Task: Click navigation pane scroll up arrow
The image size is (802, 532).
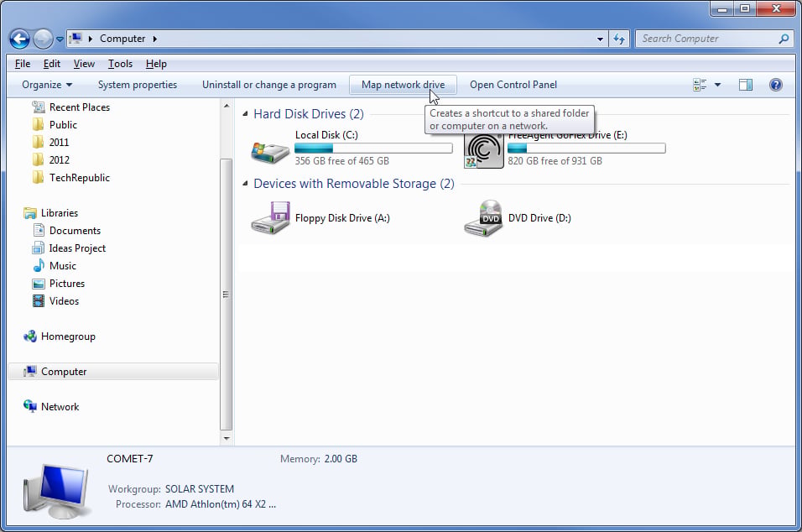Action: 227,106
